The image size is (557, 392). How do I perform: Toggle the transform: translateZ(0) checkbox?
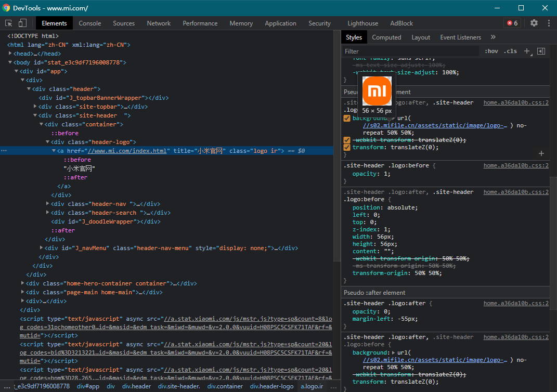click(347, 147)
